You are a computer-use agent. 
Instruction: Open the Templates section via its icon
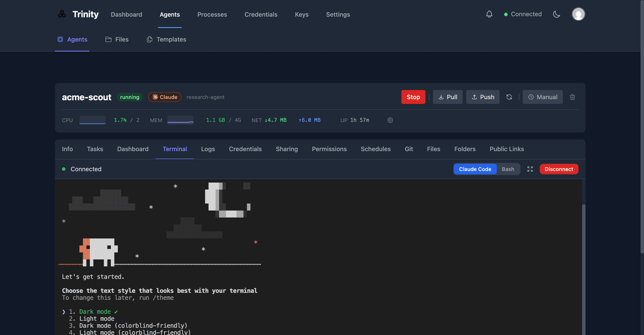(150, 39)
